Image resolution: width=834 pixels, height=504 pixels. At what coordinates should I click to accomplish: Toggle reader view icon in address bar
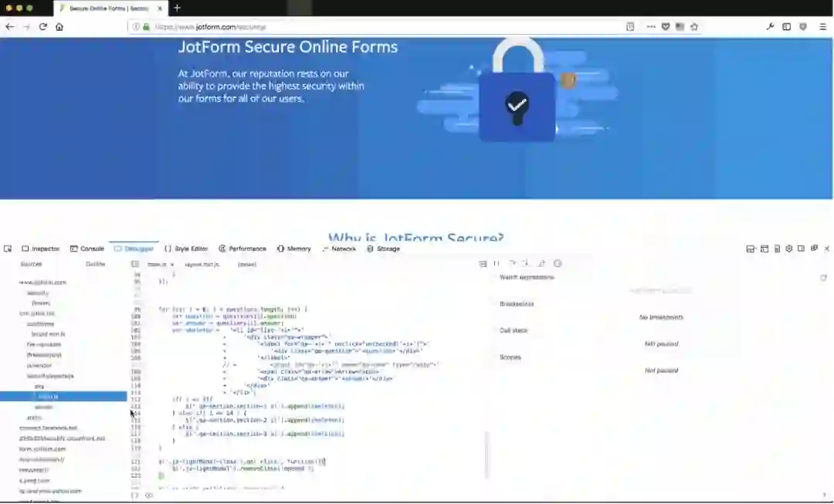tap(630, 26)
